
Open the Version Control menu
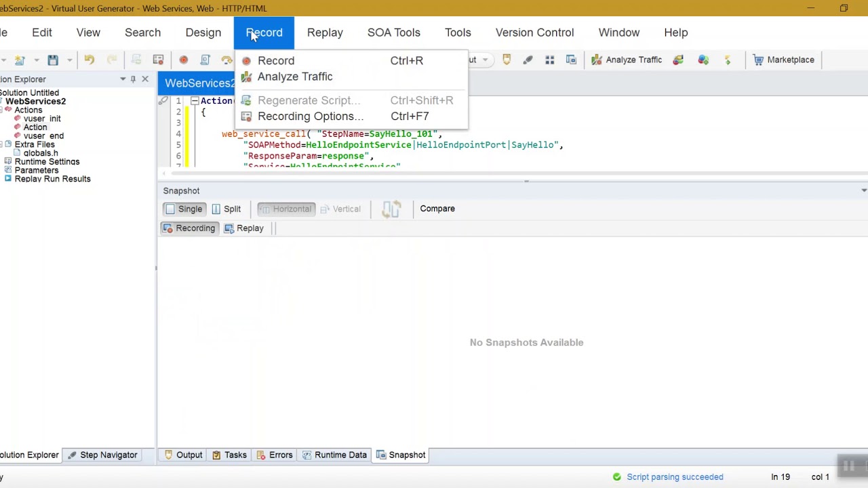coord(534,33)
